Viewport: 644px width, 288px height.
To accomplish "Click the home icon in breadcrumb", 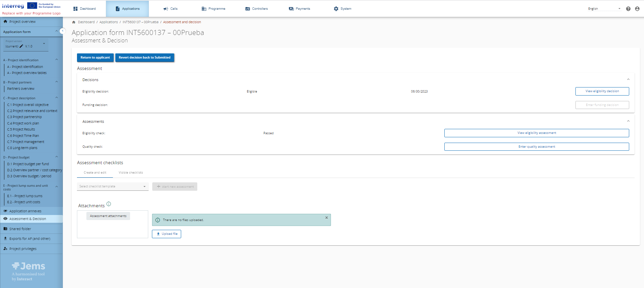I will [x=74, y=22].
